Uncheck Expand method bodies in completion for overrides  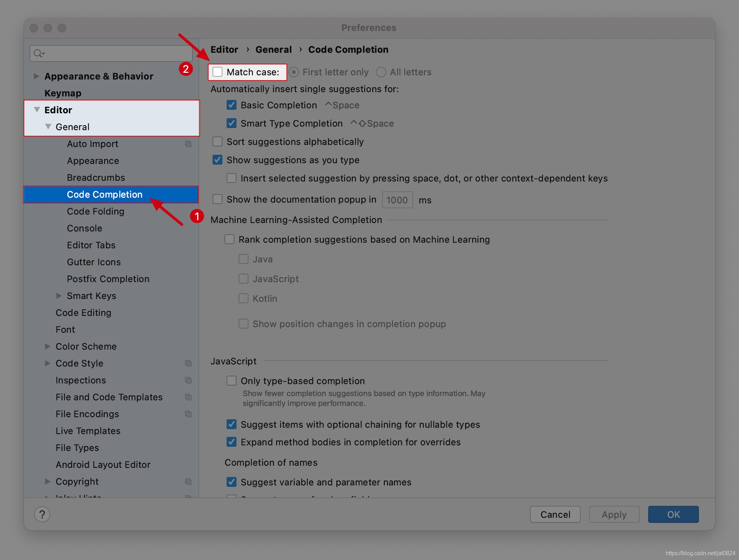[x=232, y=442]
